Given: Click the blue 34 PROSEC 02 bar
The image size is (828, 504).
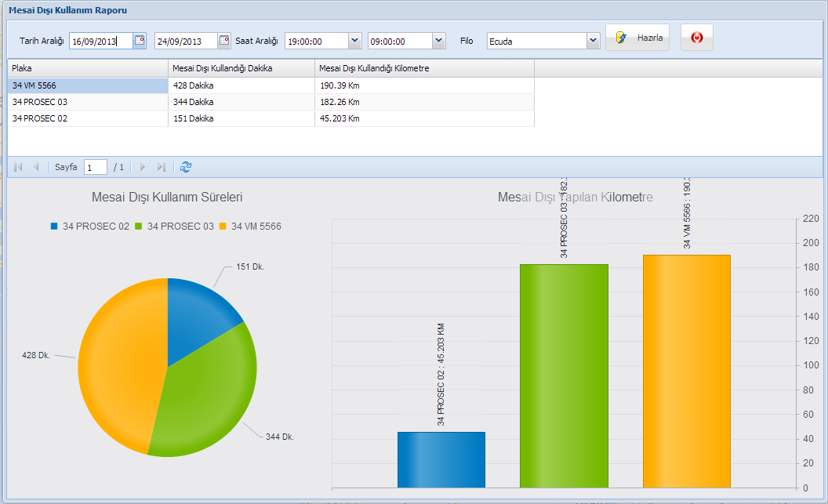Looking at the screenshot, I should click(x=441, y=459).
